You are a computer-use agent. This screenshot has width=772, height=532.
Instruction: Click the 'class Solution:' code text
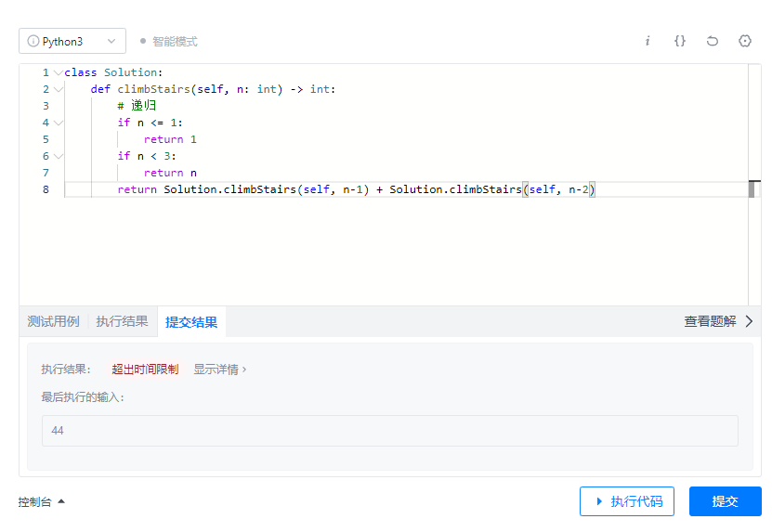pos(113,72)
